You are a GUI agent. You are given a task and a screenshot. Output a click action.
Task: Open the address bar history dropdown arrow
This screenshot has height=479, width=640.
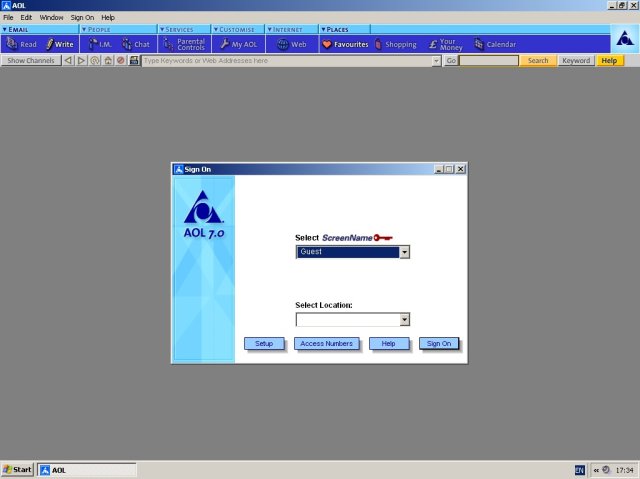[x=436, y=61]
